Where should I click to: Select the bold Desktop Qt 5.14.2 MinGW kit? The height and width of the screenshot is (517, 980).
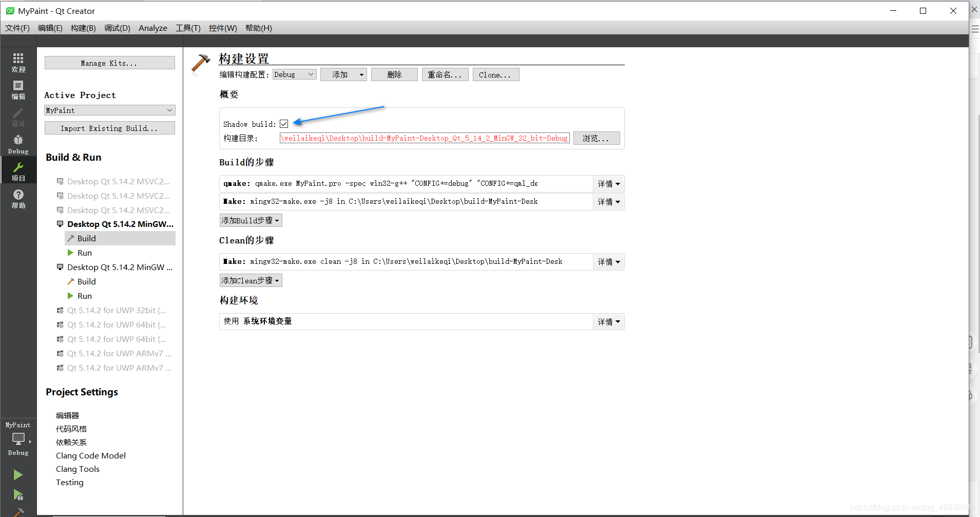point(120,224)
